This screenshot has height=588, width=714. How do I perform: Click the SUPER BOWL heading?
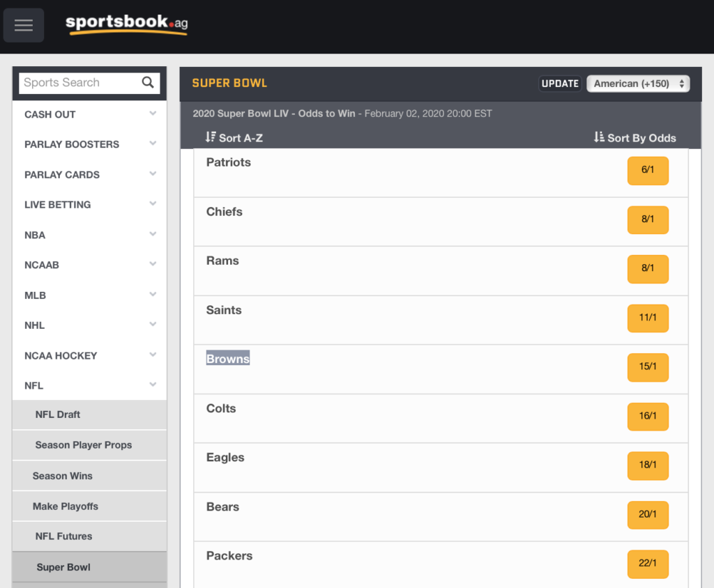coord(229,84)
